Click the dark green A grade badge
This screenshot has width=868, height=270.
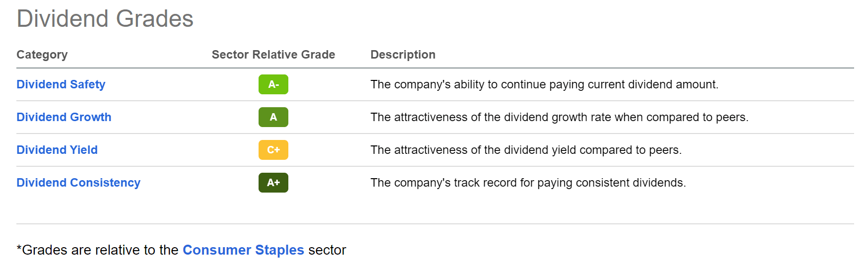click(x=273, y=117)
